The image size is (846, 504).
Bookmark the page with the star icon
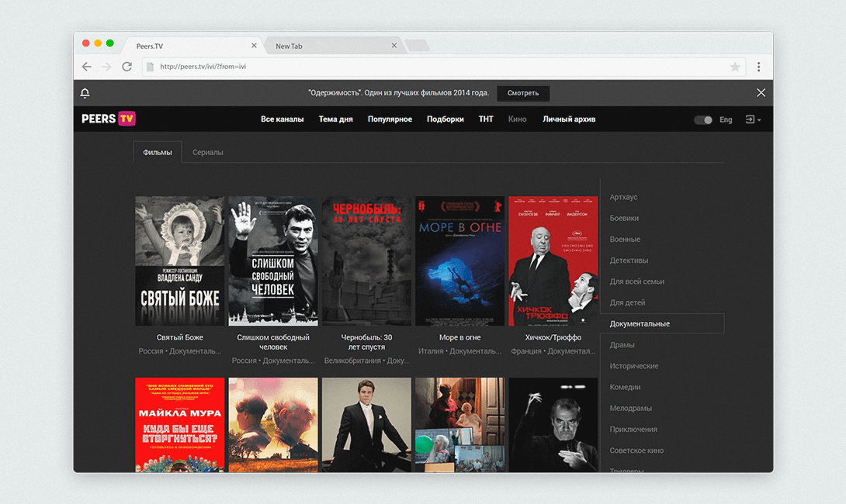coord(735,67)
